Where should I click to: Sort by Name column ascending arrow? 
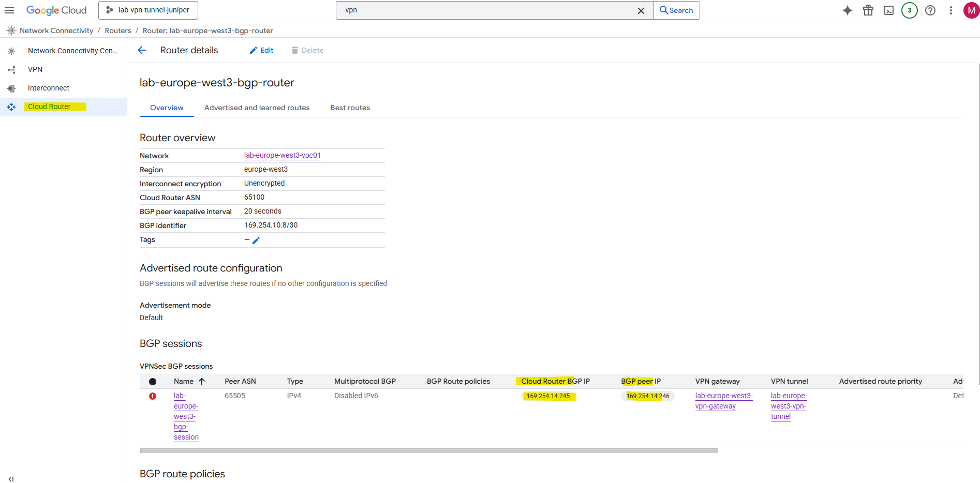click(202, 381)
